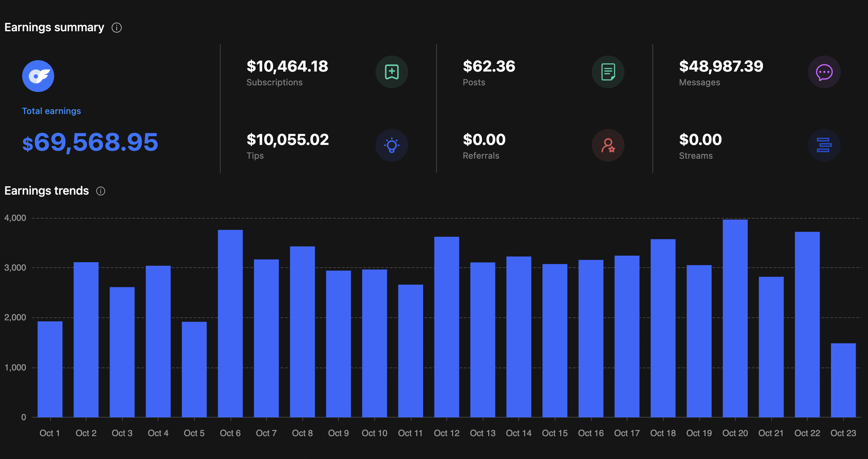Open the Messages chat bubble icon

(x=824, y=72)
